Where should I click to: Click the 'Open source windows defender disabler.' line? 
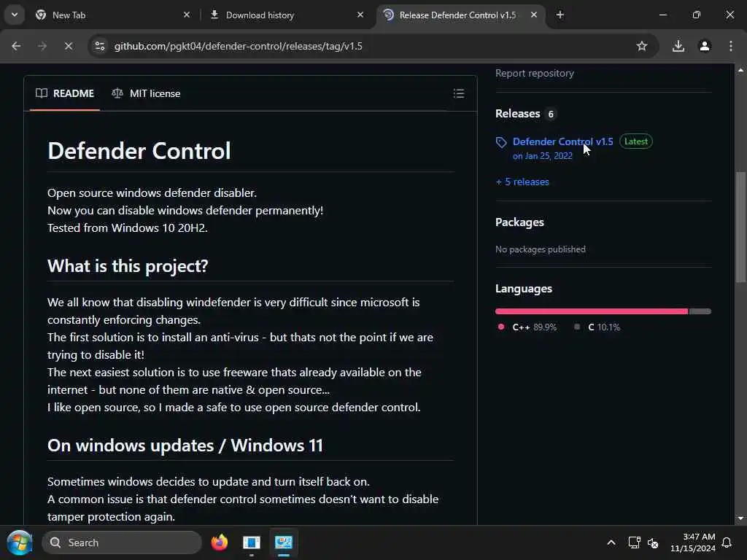click(x=152, y=192)
